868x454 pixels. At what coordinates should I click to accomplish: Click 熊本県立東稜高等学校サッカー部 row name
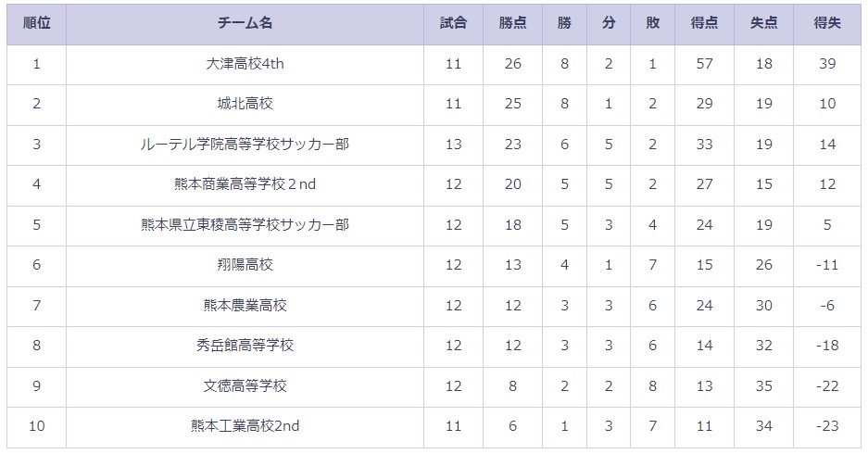tap(245, 225)
